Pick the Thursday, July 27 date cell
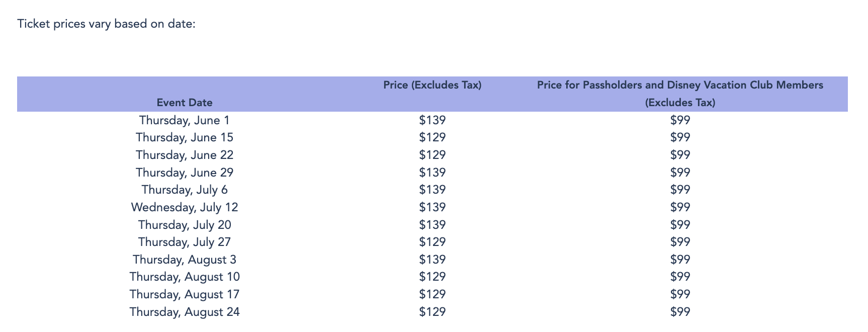 (x=184, y=242)
